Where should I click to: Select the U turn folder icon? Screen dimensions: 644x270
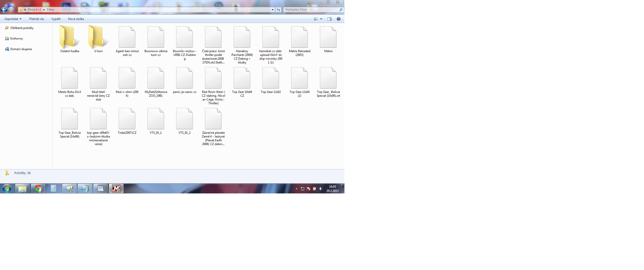98,37
